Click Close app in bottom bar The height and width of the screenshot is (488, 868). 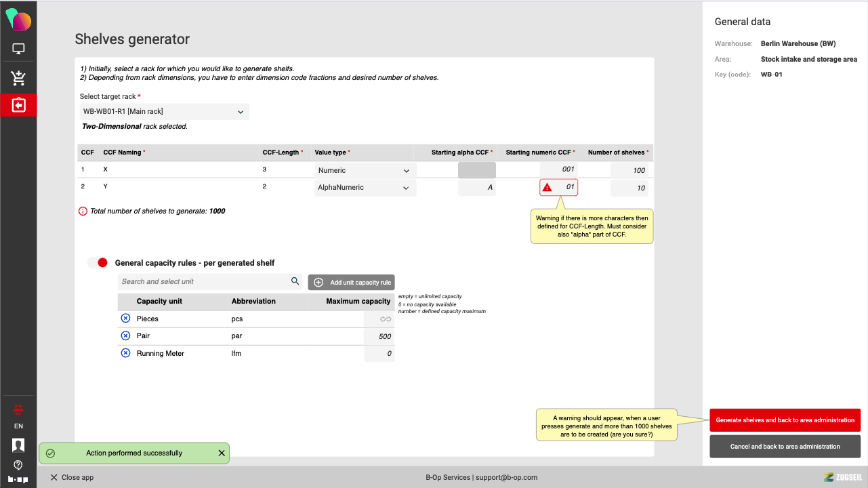click(72, 477)
